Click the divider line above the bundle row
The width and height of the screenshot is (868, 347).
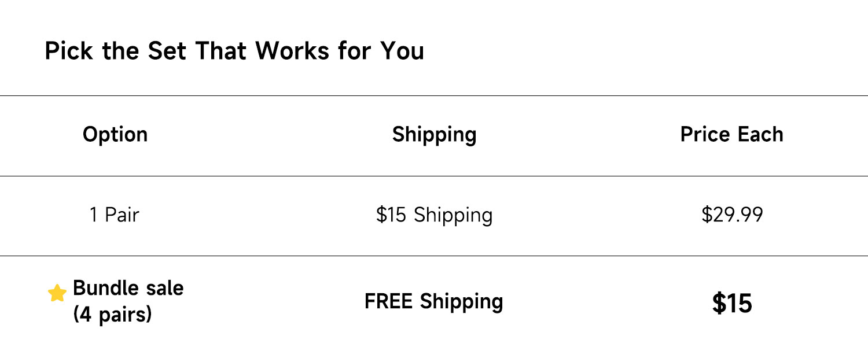coord(434,256)
